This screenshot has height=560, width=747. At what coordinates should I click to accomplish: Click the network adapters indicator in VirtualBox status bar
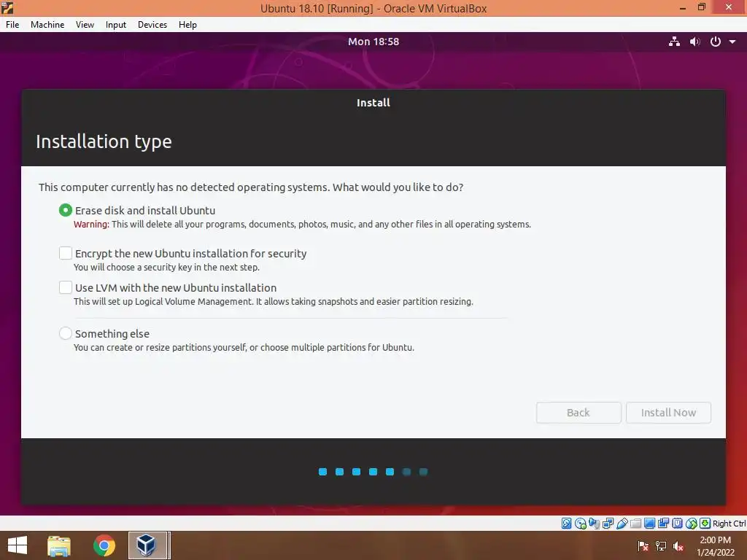pyautogui.click(x=608, y=524)
